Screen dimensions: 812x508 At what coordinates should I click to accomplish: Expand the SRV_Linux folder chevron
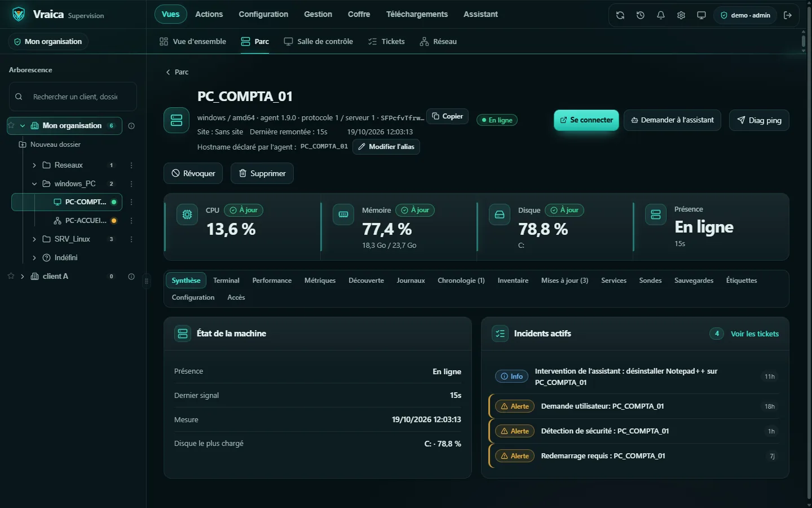(x=34, y=239)
